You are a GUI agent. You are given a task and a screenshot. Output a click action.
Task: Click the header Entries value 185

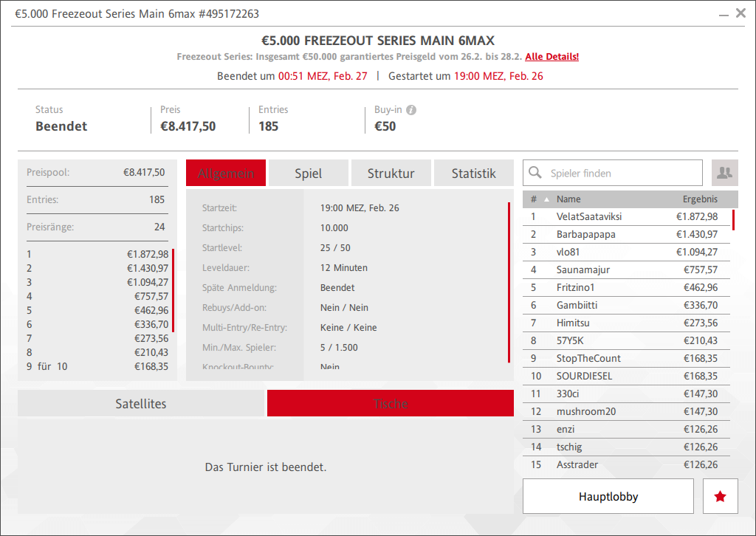[269, 126]
